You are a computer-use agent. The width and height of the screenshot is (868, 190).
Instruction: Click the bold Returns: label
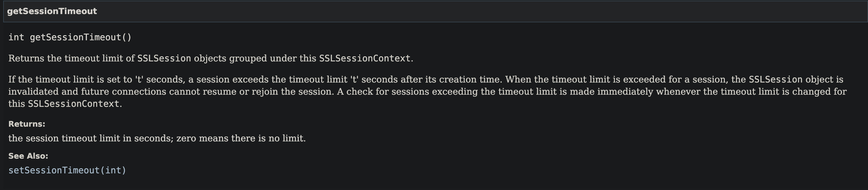tap(27, 124)
